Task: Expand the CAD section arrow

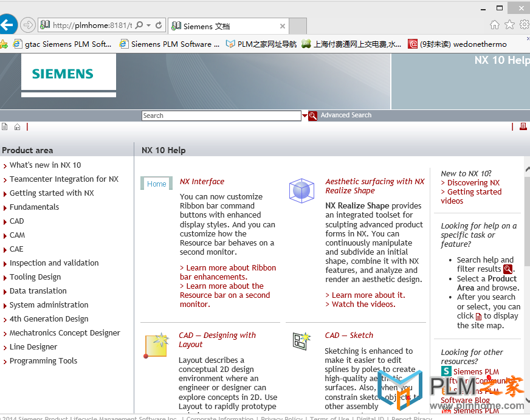Action: coord(5,222)
